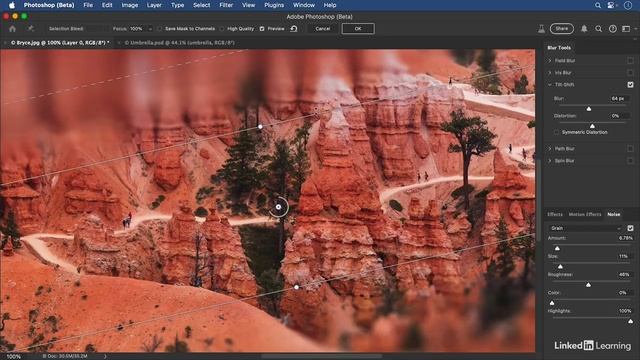Screen dimensions: 640x360
Task: Open the Image menu
Action: click(x=130, y=5)
